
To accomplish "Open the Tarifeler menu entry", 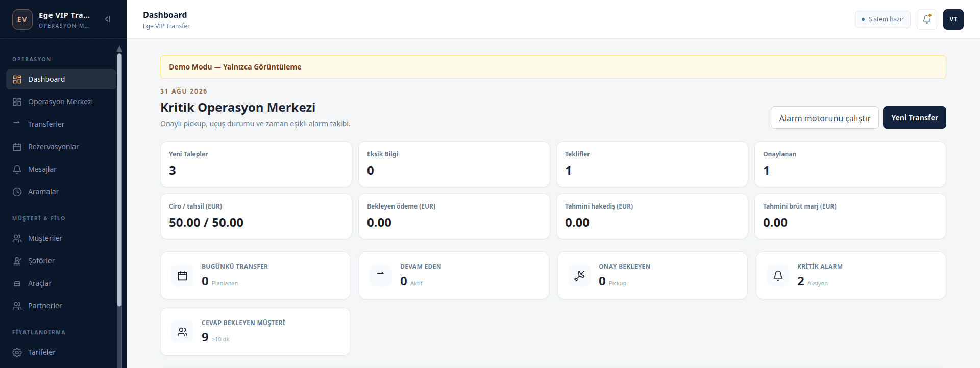I will pos(61,352).
